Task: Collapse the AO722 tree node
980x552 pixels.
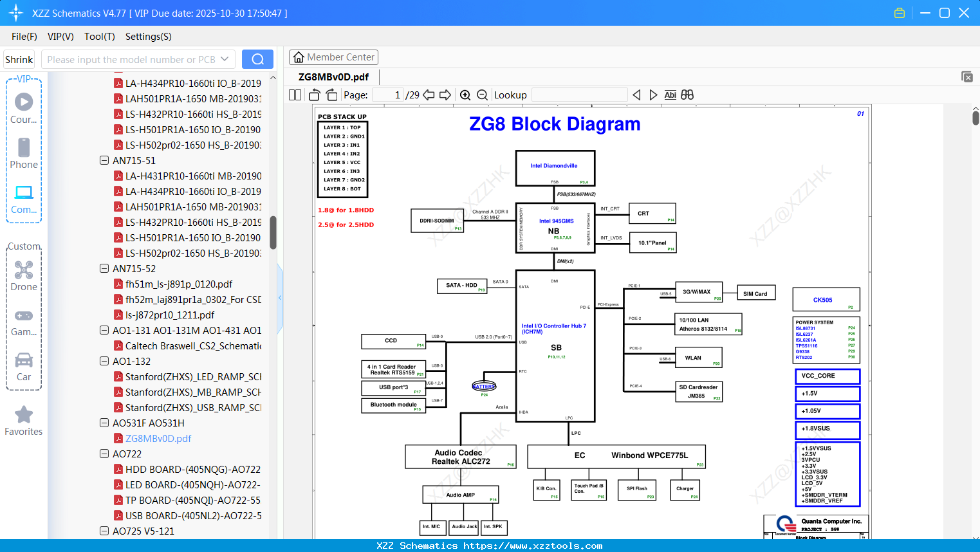Action: point(104,454)
